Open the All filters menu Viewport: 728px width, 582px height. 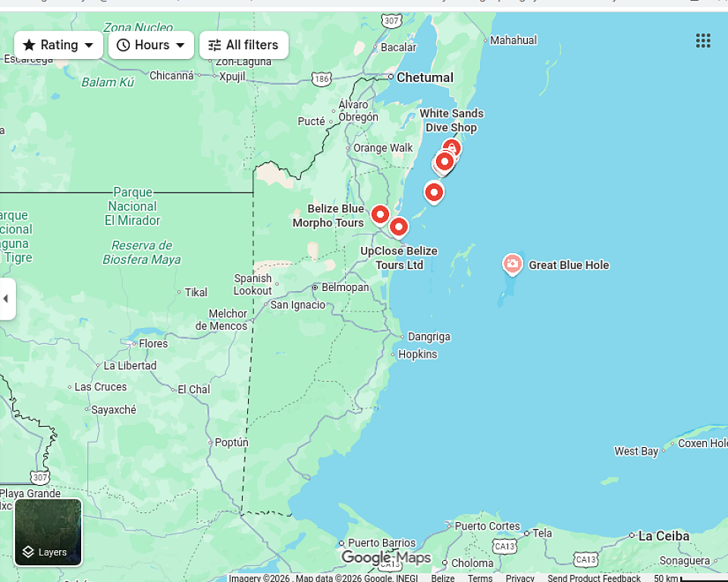tap(243, 45)
